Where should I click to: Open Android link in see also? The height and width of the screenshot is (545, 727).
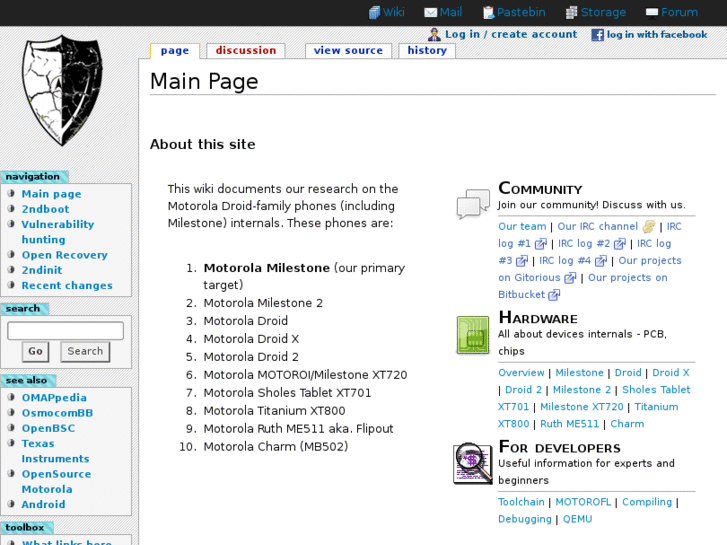click(44, 505)
